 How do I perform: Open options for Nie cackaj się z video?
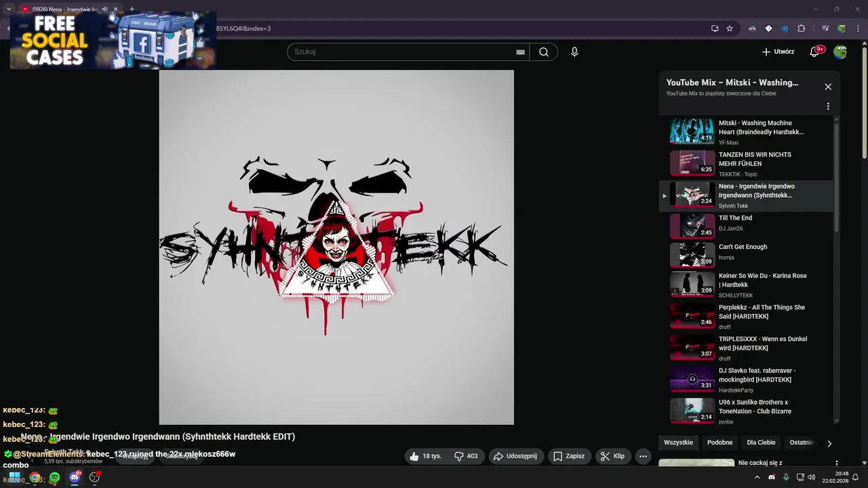[x=836, y=464]
